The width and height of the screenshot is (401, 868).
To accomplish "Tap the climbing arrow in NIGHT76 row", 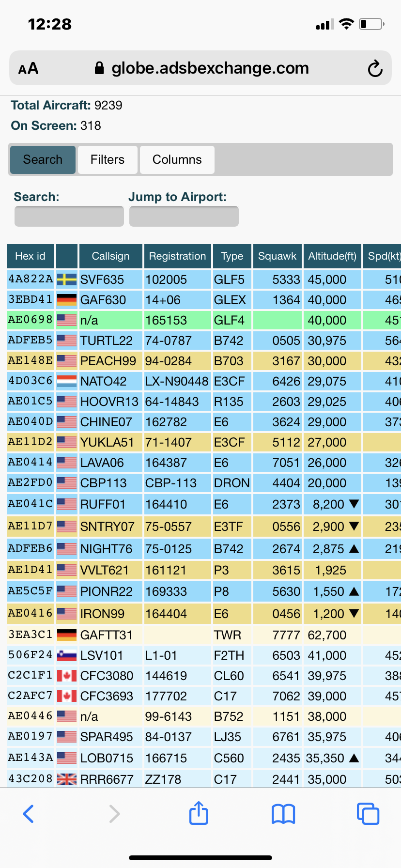I will [x=354, y=548].
